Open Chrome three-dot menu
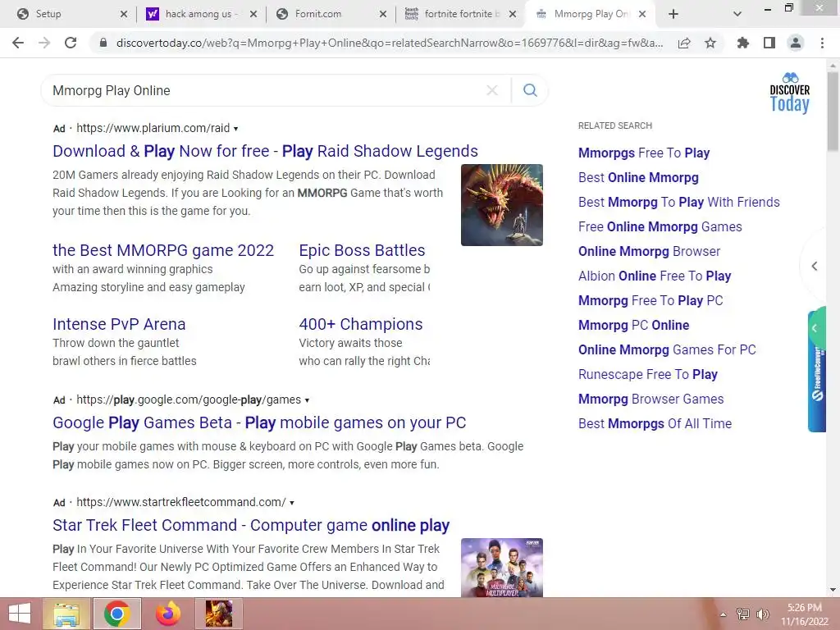Screen dimensions: 840x630 pyautogui.click(x=822, y=43)
